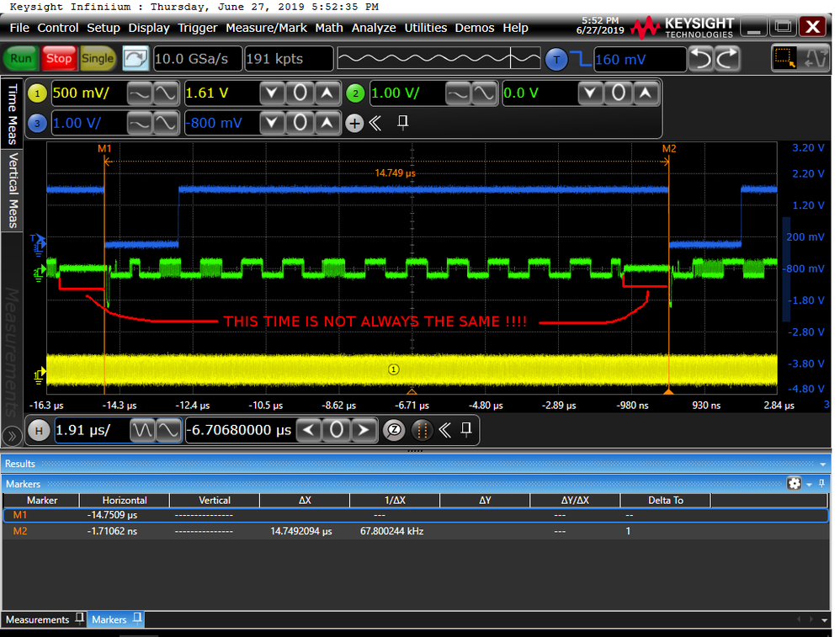Add a channel with plus icon
Screen dimensions: 840x637
tap(354, 124)
